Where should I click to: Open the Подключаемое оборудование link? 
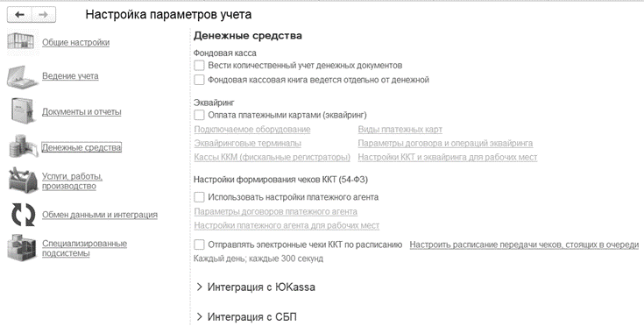click(x=252, y=130)
